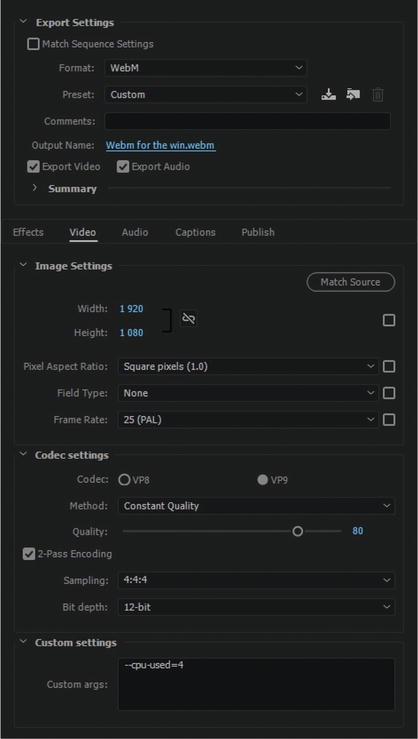Viewport: 418px width, 739px height.
Task: Click the Import Preset icon
Action: 353,95
